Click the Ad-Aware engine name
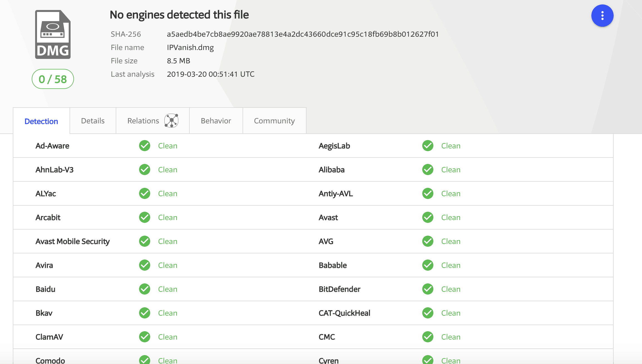Viewport: 642px width, 364px height. pyautogui.click(x=52, y=146)
